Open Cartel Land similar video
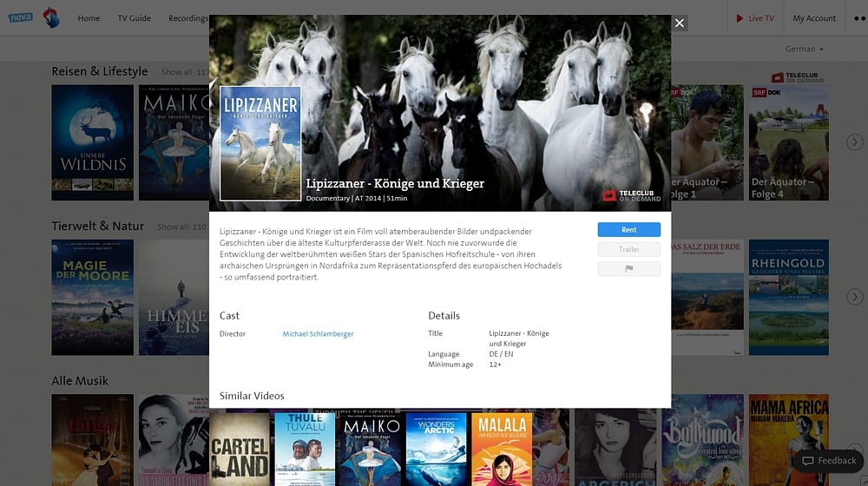The height and width of the screenshot is (486, 868). click(x=240, y=449)
